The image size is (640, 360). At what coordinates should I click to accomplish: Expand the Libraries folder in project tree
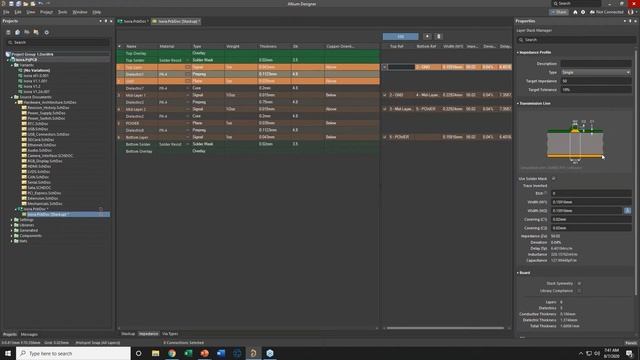coord(11,225)
